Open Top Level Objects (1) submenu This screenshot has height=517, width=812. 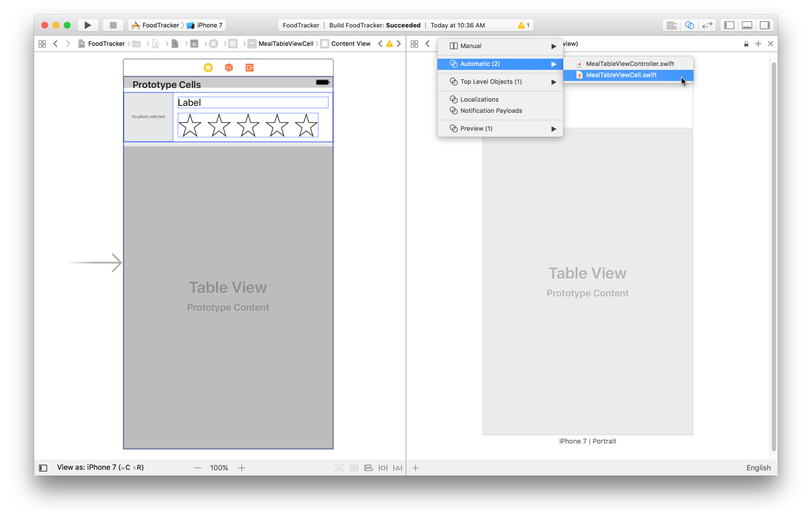[x=500, y=82]
